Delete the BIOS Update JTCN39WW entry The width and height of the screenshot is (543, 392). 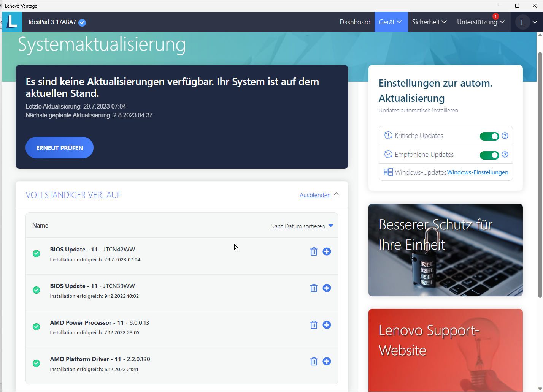pyautogui.click(x=314, y=288)
